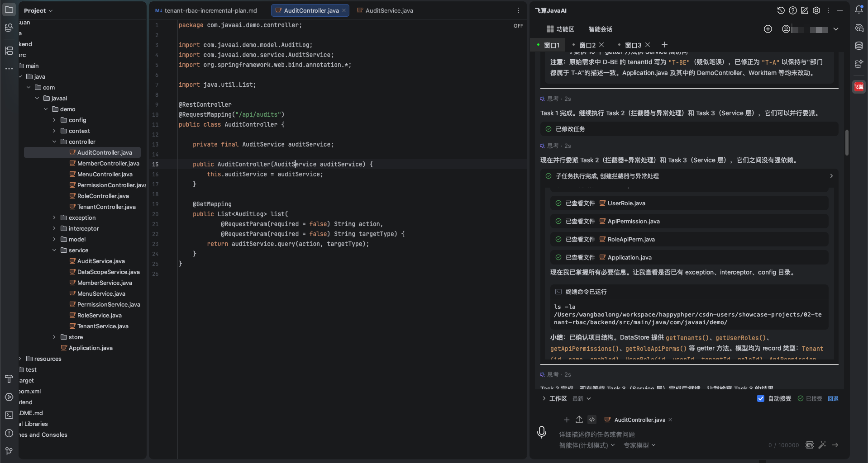868x463 pixels.
Task: Start a new chat with circled plus
Action: tap(768, 29)
